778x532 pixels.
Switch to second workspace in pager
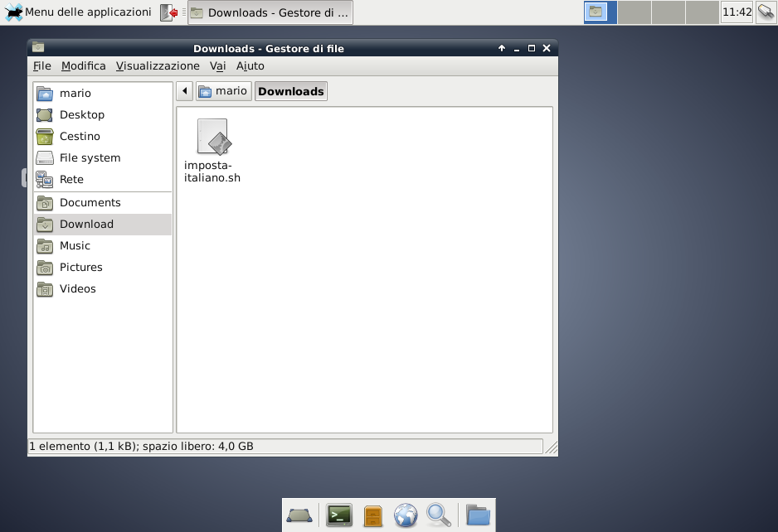tap(635, 12)
